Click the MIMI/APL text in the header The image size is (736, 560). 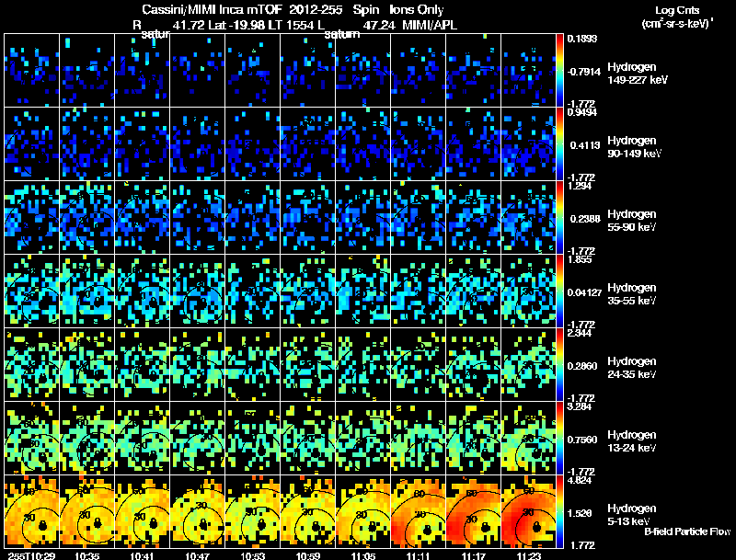coord(430,25)
